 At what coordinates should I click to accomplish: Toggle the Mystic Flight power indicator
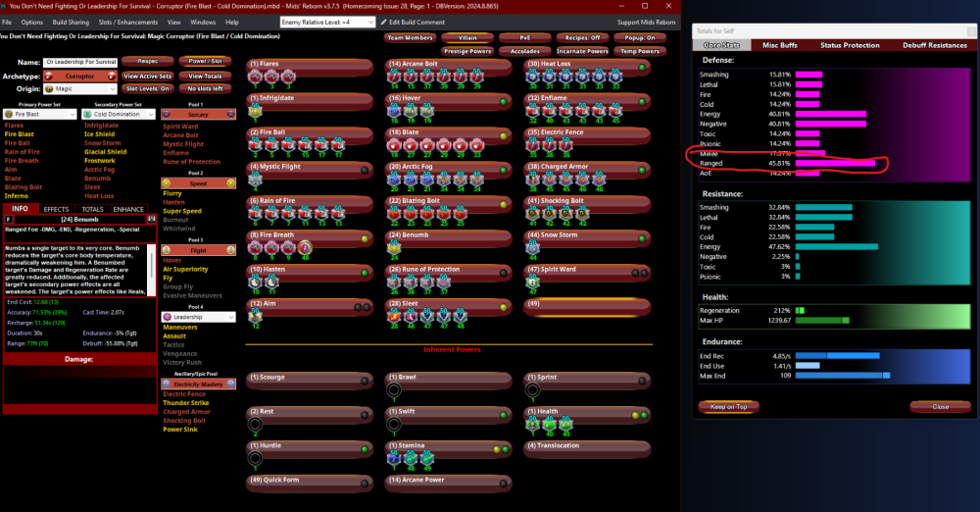367,168
